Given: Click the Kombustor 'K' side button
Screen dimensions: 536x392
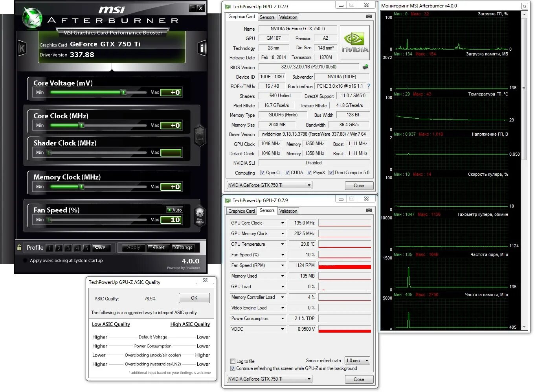Looking at the screenshot, I should click(x=22, y=48).
